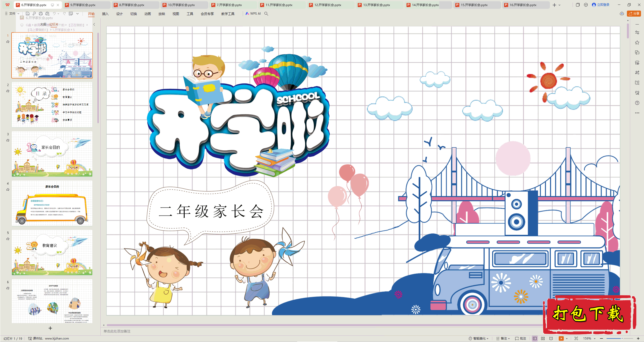Switch to slide sorter grid view

(x=543, y=338)
